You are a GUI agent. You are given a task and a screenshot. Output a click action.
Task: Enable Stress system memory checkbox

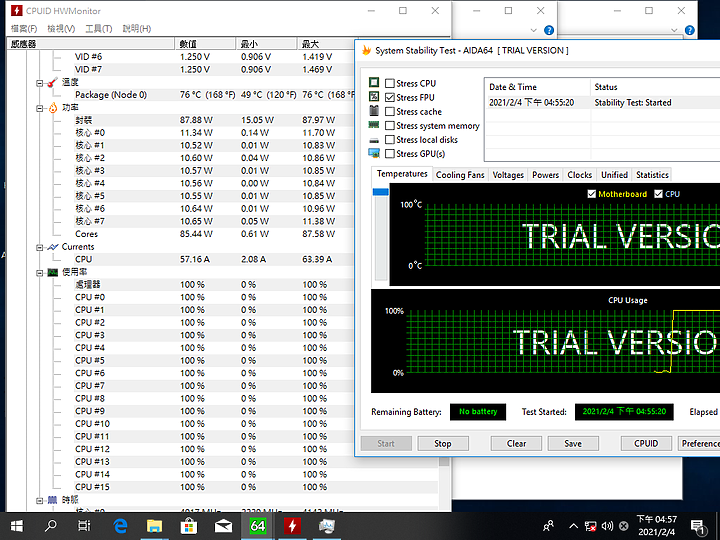pyautogui.click(x=390, y=125)
